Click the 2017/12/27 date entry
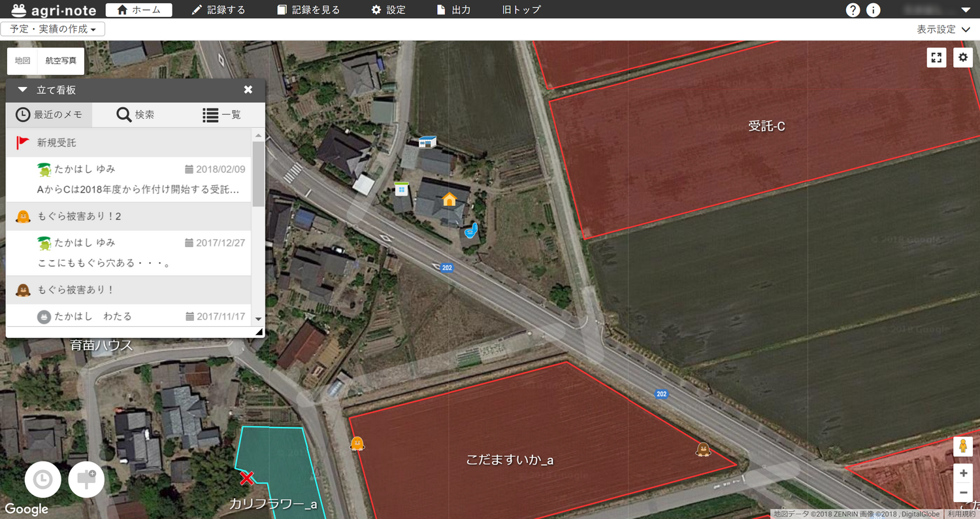Screen dimensions: 980x519 pyautogui.click(x=216, y=243)
